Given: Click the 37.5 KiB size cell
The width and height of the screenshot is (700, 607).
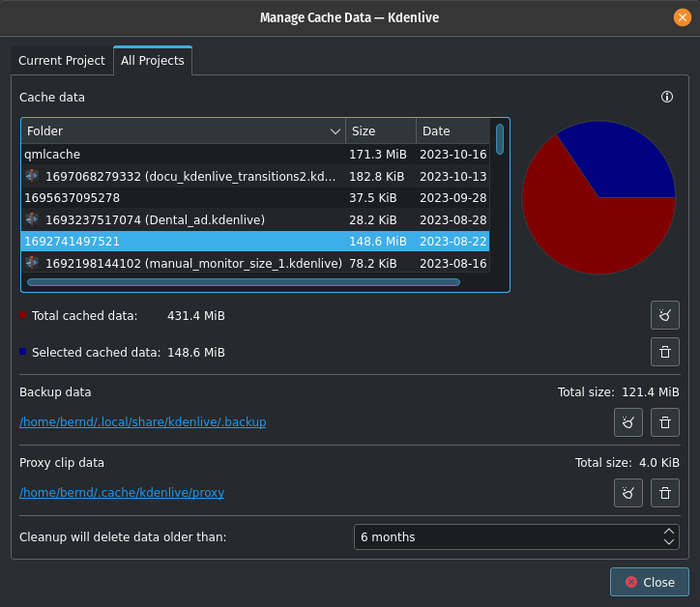Looking at the screenshot, I should point(373,198).
